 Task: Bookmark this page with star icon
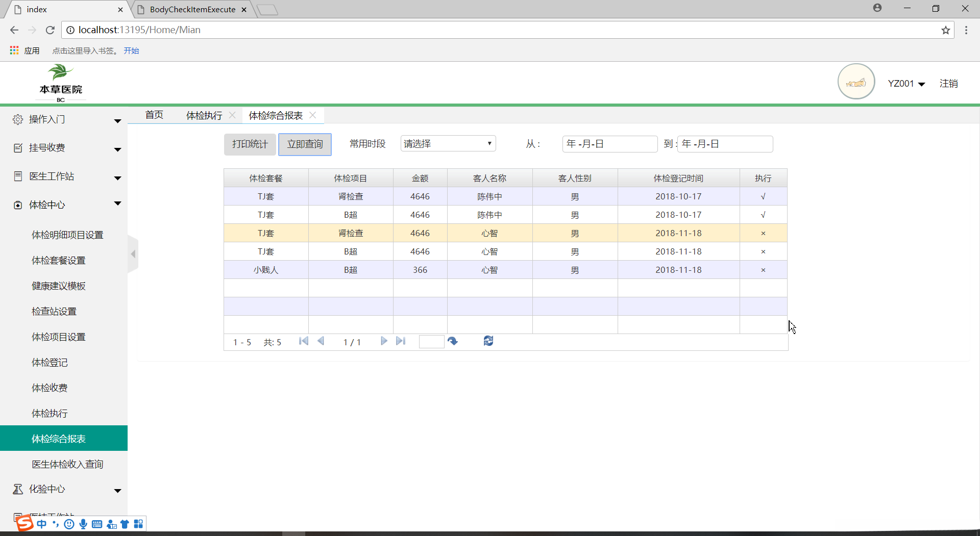945,30
